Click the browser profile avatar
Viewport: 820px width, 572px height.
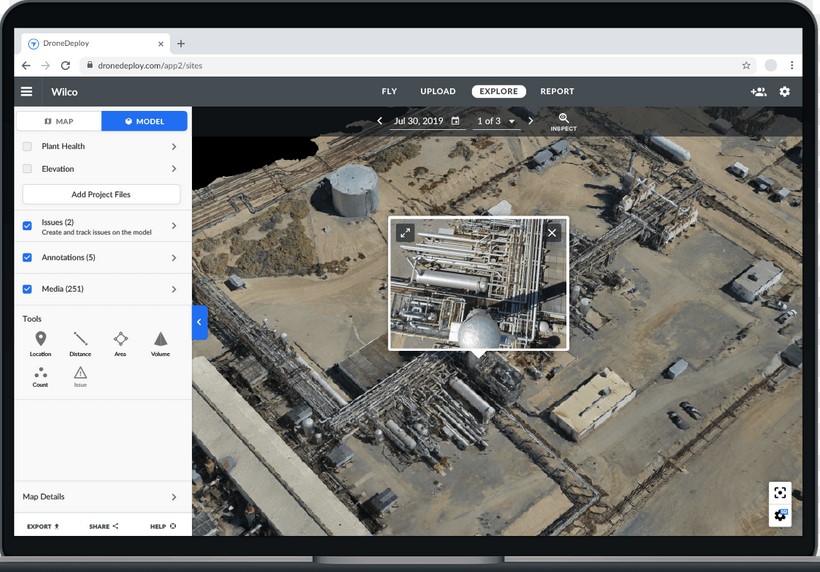pyautogui.click(x=770, y=65)
